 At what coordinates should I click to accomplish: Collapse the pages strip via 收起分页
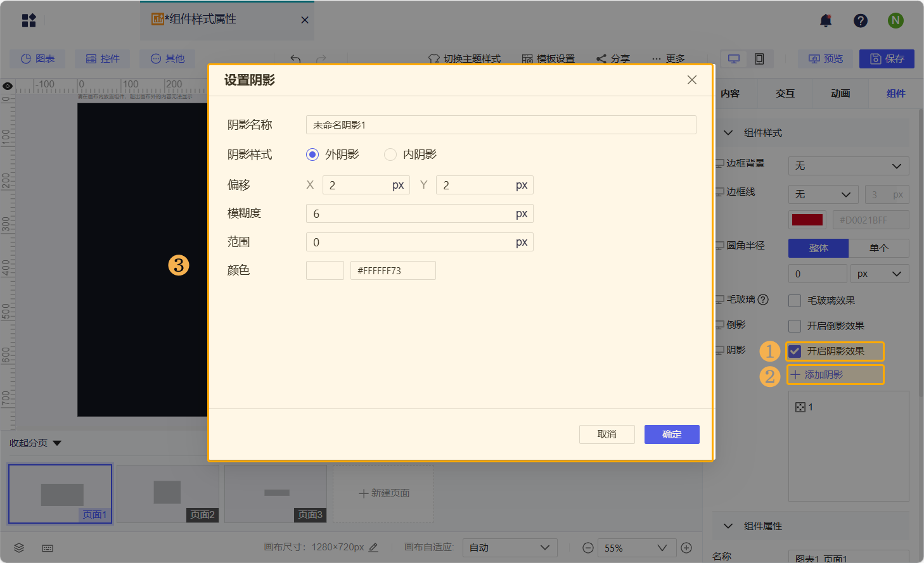(35, 443)
